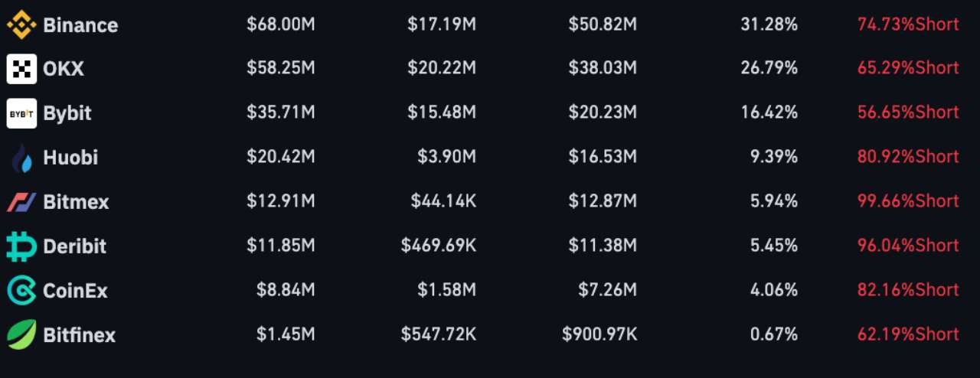Select the Huobi exchange name
Screen dimensions: 980x378
[x=70, y=158]
